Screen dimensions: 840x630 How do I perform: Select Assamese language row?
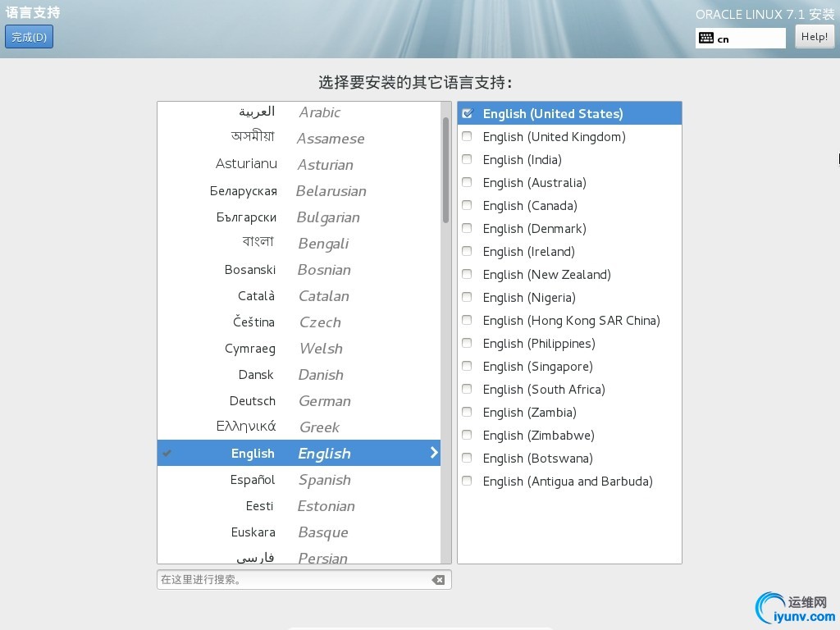[x=299, y=138]
